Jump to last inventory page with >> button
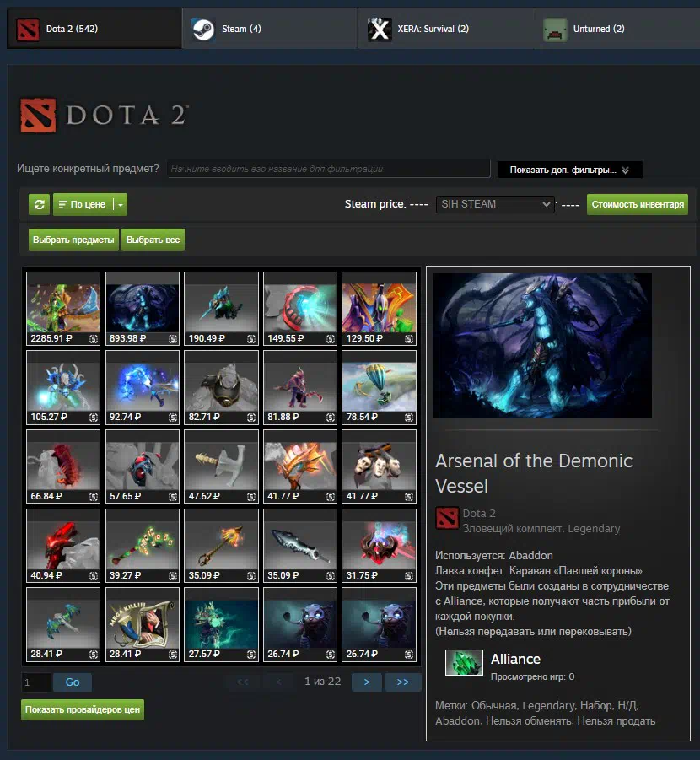 402,682
